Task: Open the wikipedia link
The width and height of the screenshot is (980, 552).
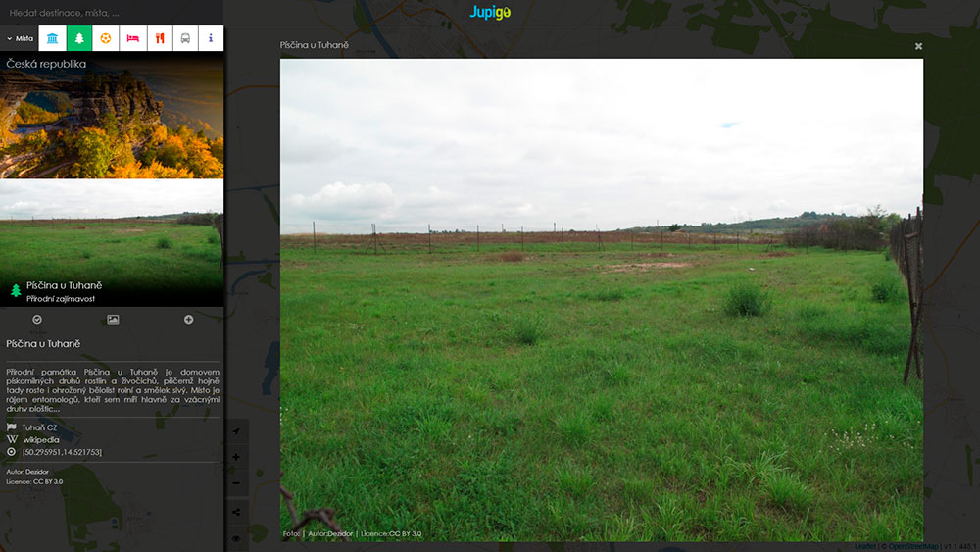Action: [41, 439]
